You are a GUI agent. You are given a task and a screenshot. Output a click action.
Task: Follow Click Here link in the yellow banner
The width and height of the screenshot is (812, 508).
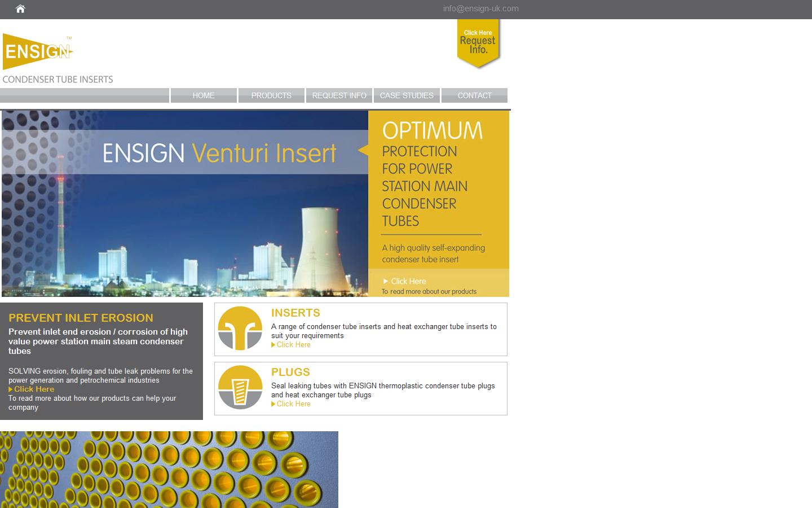tap(408, 281)
